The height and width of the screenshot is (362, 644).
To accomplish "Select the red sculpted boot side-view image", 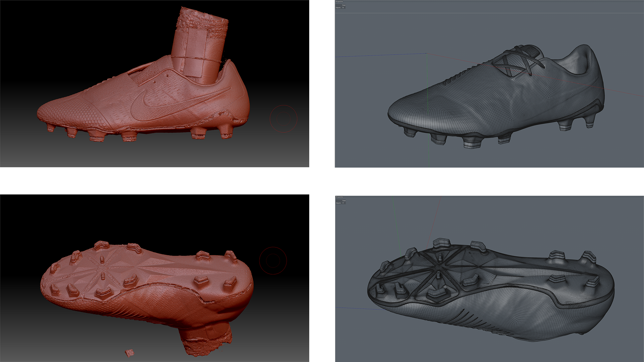I will pyautogui.click(x=155, y=83).
